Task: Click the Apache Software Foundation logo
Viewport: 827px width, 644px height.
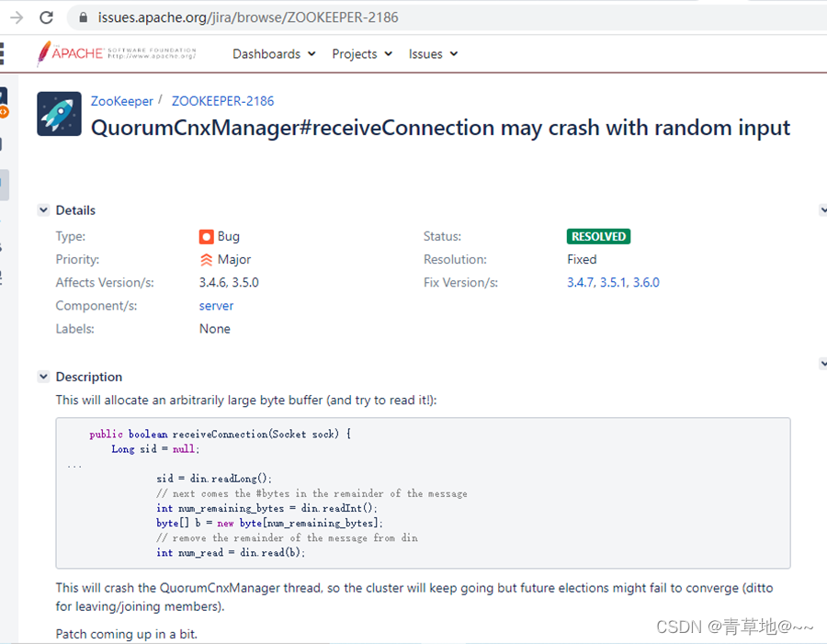Action: pos(116,53)
